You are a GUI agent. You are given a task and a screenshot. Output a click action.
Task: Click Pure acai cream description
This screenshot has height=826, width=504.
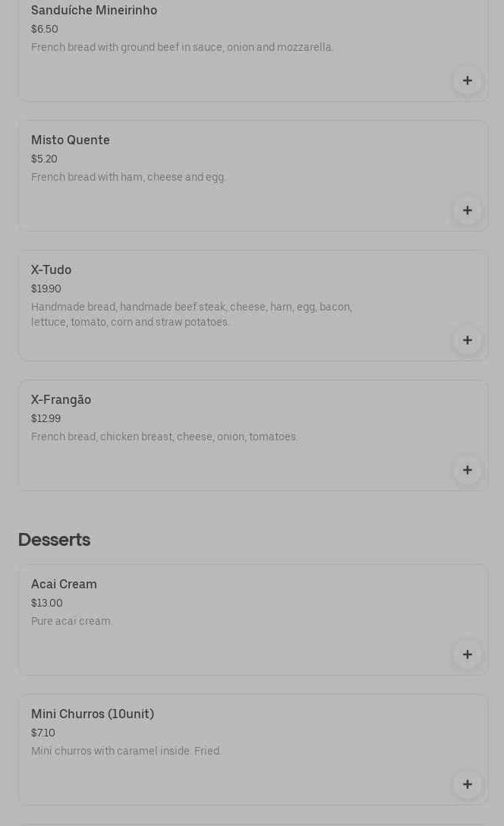(72, 622)
